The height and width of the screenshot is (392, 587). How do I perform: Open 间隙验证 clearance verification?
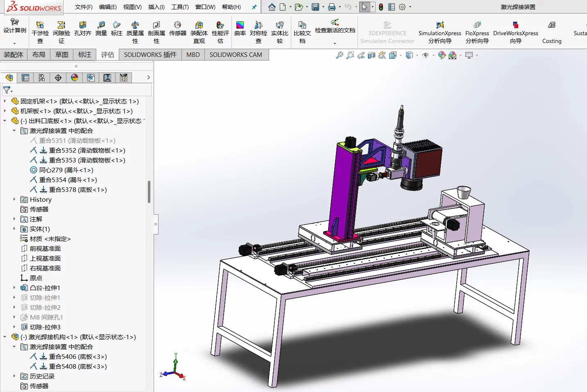coord(61,32)
